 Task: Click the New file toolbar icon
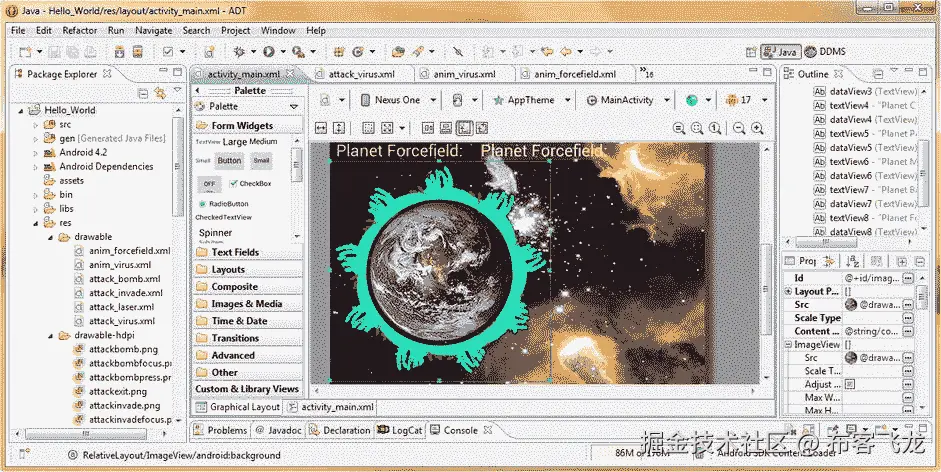click(25, 52)
